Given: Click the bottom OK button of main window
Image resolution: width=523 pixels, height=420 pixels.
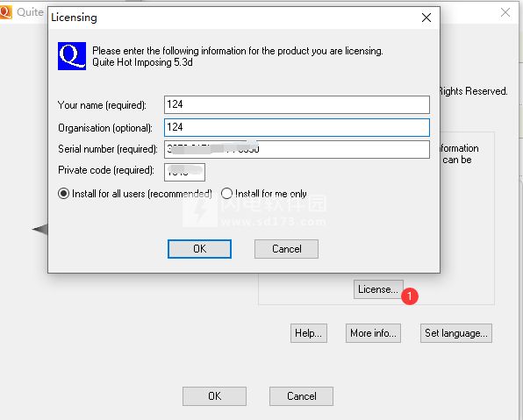Looking at the screenshot, I should (214, 396).
